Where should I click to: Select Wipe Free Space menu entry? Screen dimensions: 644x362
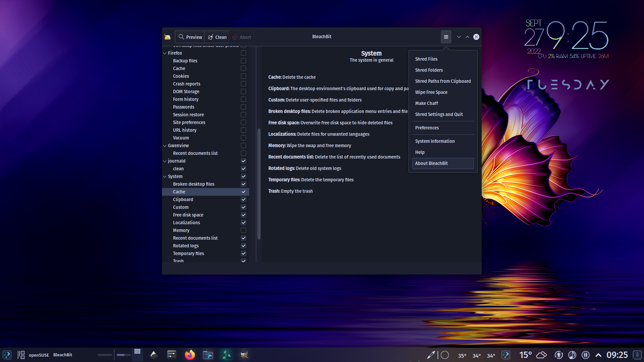click(443, 92)
